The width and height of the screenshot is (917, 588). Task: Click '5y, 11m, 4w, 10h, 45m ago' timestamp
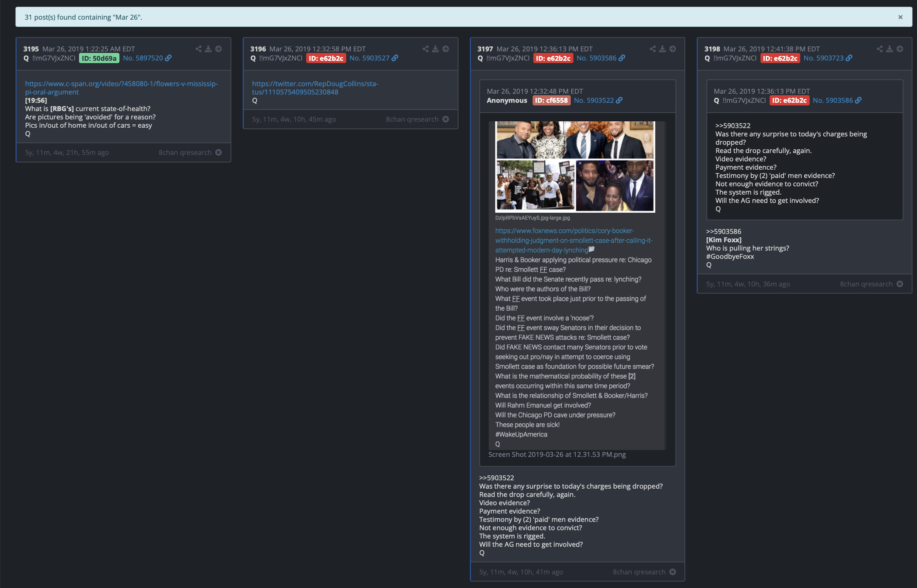pyautogui.click(x=294, y=119)
